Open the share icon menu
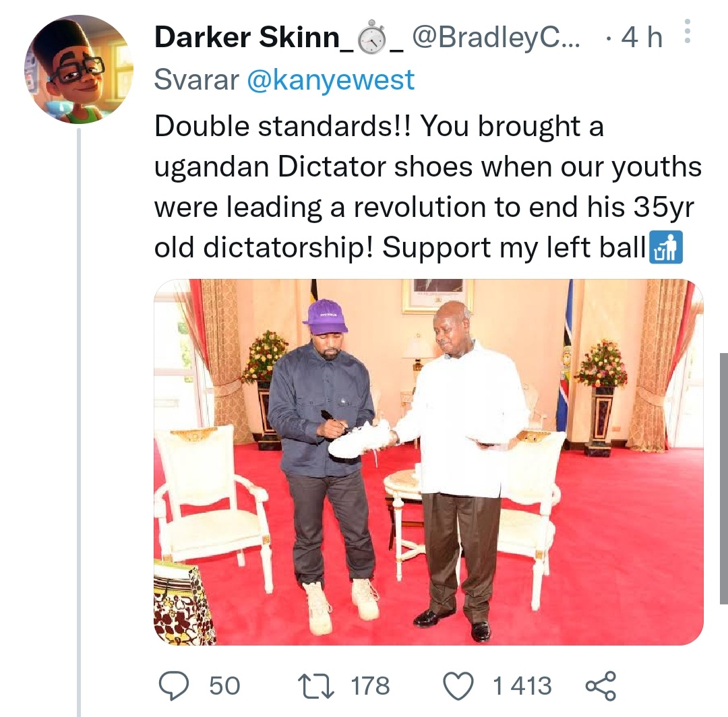Viewport: 728px width, 717px height. pos(600,685)
